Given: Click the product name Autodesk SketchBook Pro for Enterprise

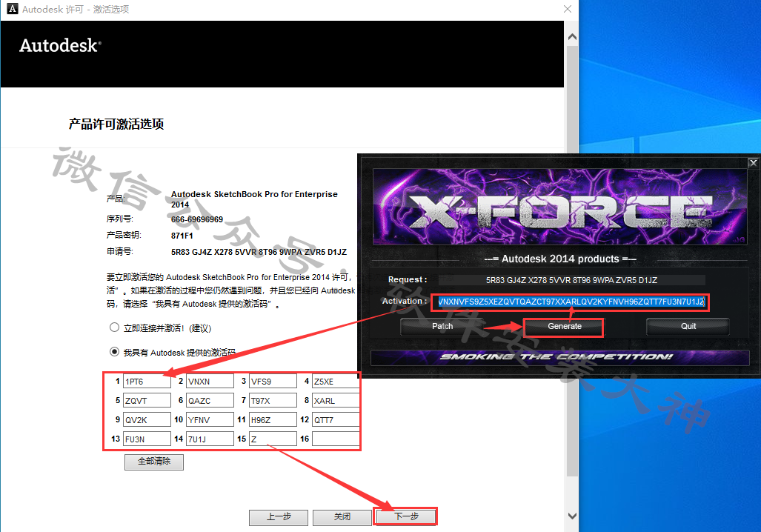Looking at the screenshot, I should 254,199.
